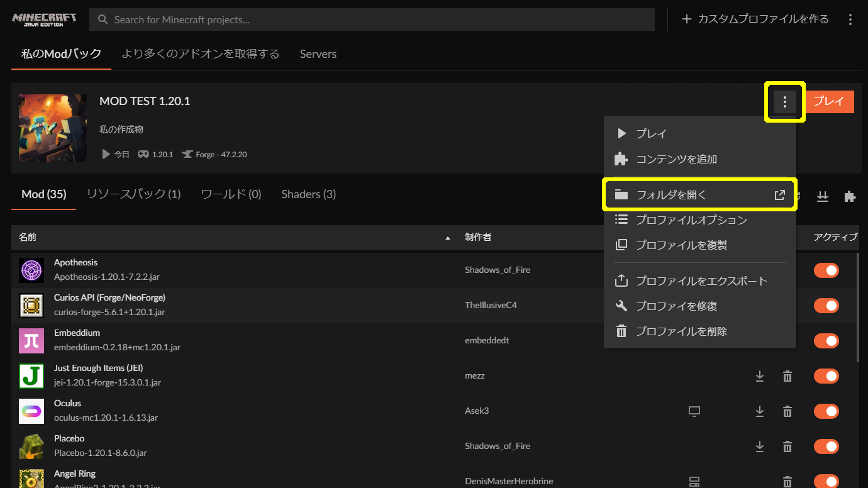
Task: Choose Duplicate Profile (プロファイルを複製)
Action: pyautogui.click(x=699, y=245)
